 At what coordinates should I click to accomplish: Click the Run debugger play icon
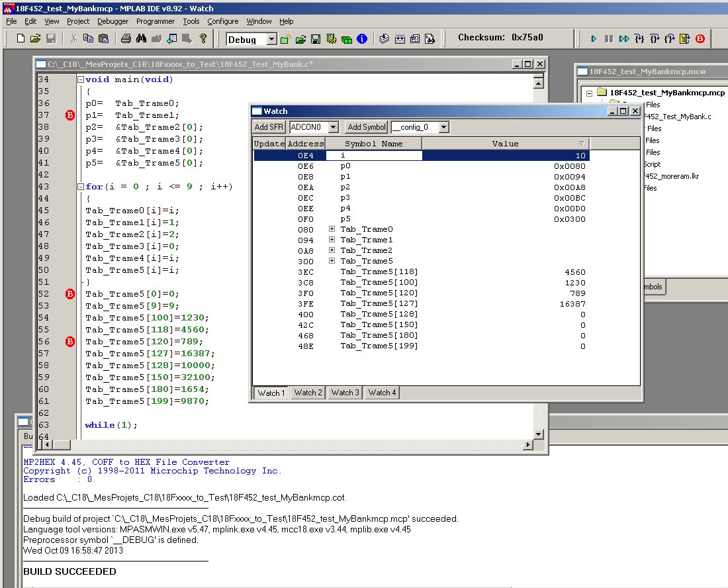click(594, 39)
